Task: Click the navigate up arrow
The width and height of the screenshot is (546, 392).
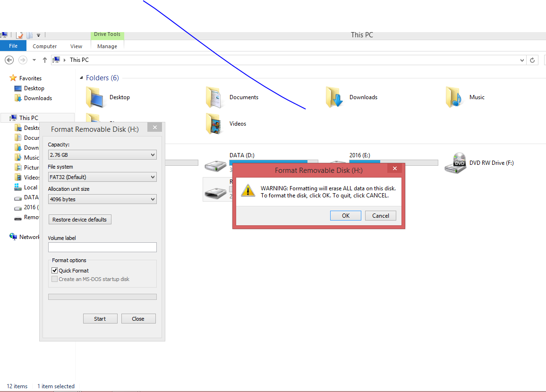Action: (45, 60)
